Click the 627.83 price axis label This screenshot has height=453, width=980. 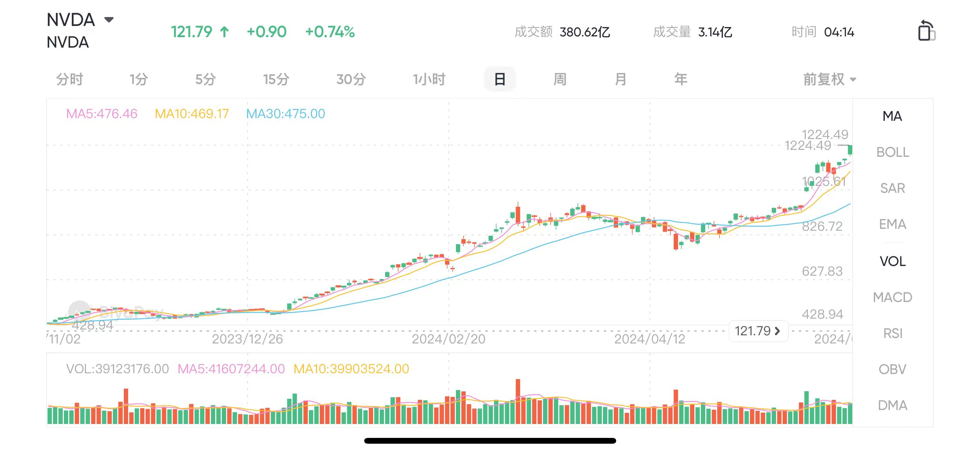822,271
